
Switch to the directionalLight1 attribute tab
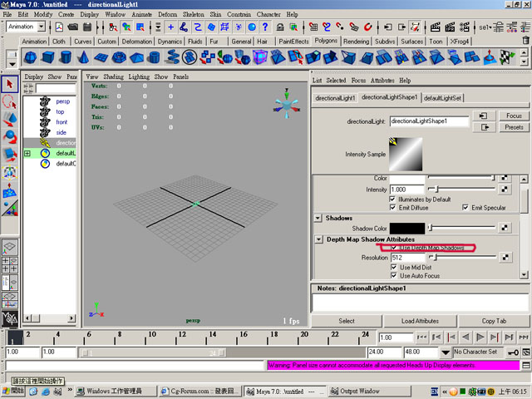(335, 98)
